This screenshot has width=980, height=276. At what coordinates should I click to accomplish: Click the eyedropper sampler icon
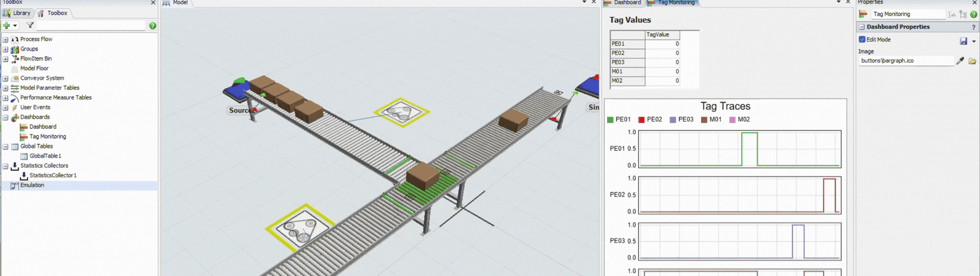click(x=960, y=61)
